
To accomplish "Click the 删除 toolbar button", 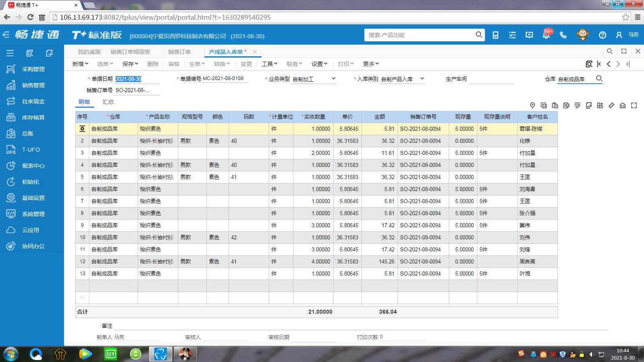I will pos(153,64).
